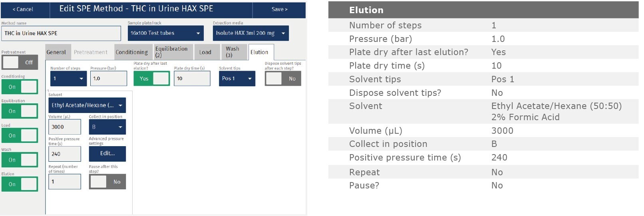The height and width of the screenshot is (216, 644).
Task: Click the Cancel button
Action: click(23, 9)
